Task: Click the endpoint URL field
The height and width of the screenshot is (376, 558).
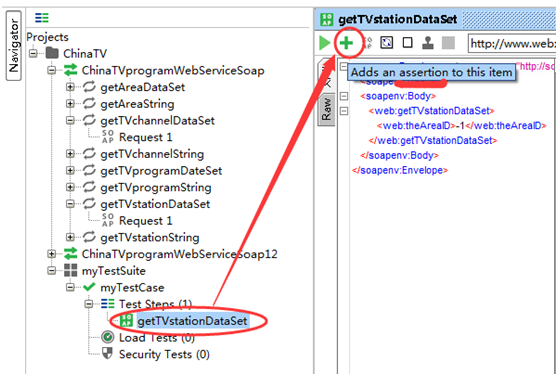Action: coord(512,43)
